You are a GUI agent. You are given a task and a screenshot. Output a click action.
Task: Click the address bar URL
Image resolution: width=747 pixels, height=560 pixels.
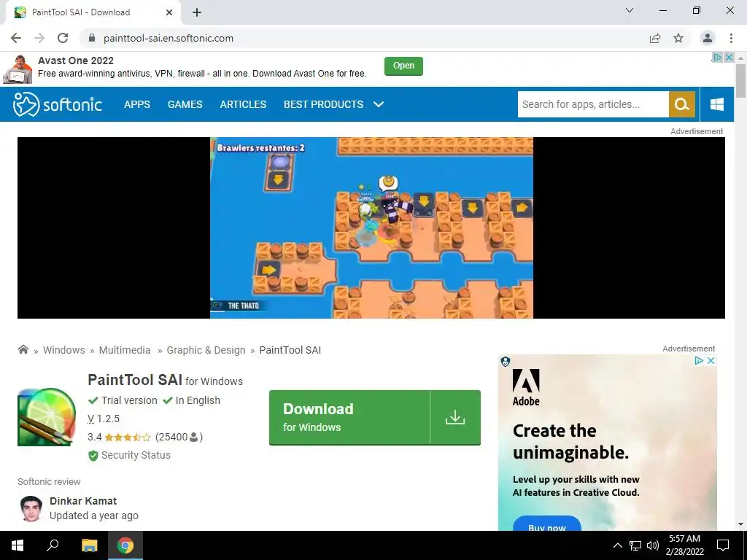pos(169,38)
